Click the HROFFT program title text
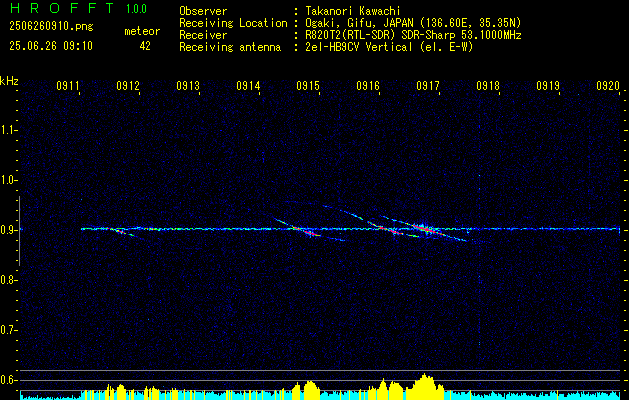This screenshot has height=400, width=629. pyautogui.click(x=62, y=8)
